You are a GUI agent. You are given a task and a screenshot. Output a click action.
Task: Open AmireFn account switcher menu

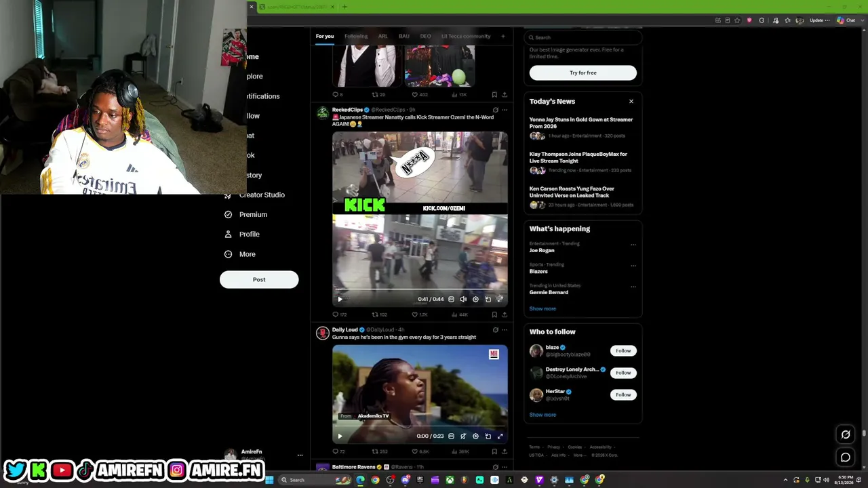262,455
